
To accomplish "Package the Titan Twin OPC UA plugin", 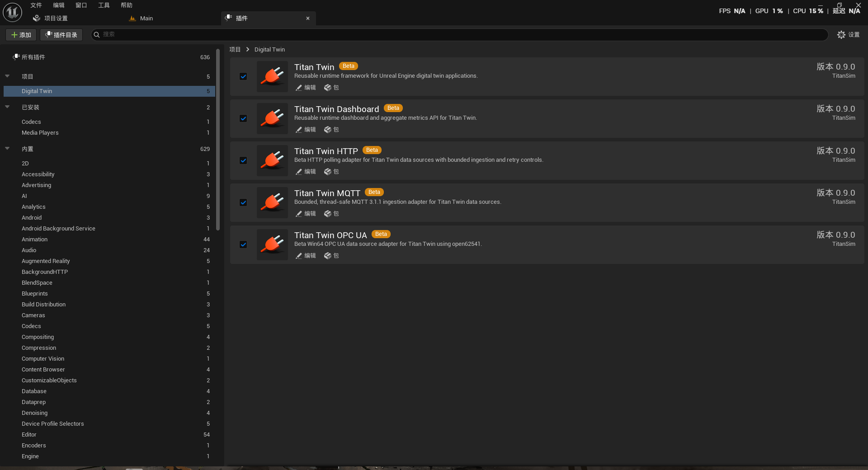I will 331,256.
